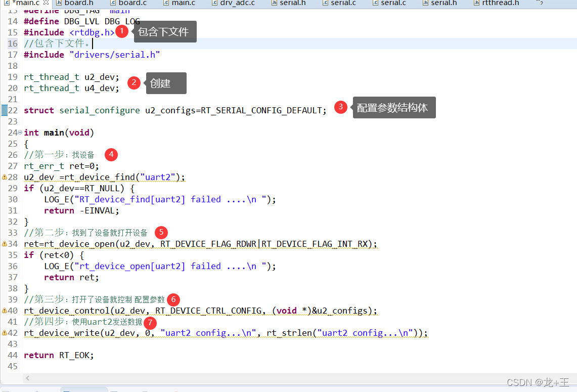This screenshot has height=392, width=577.
Task: Click the return RT_EOK line
Action: (59, 355)
